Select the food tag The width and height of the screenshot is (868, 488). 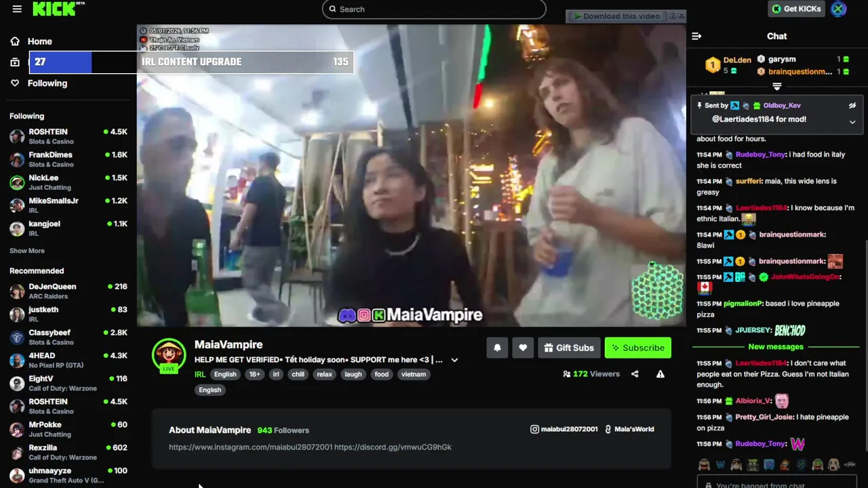pyautogui.click(x=382, y=374)
